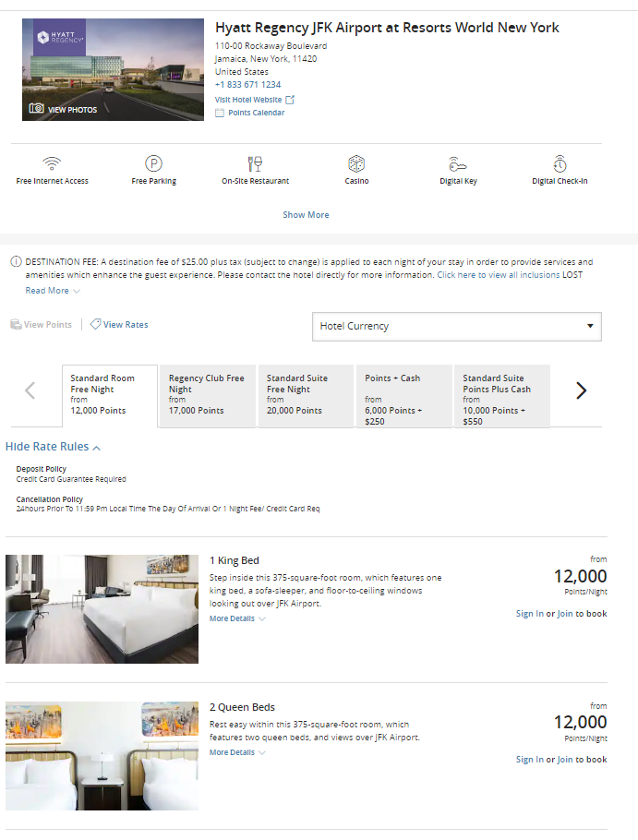Select the Standard Suite Points Plus Cash tab
Viewport: 638px width, 840px height.
point(502,396)
